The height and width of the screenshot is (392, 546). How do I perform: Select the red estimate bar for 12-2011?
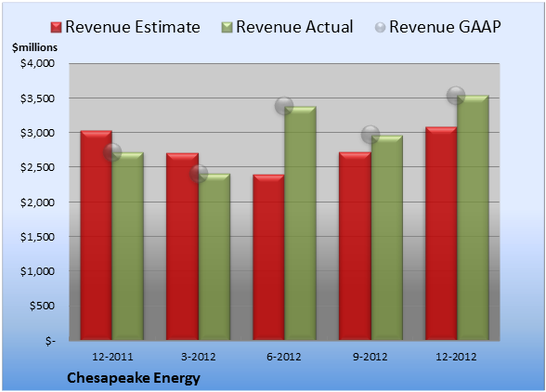pos(97,235)
